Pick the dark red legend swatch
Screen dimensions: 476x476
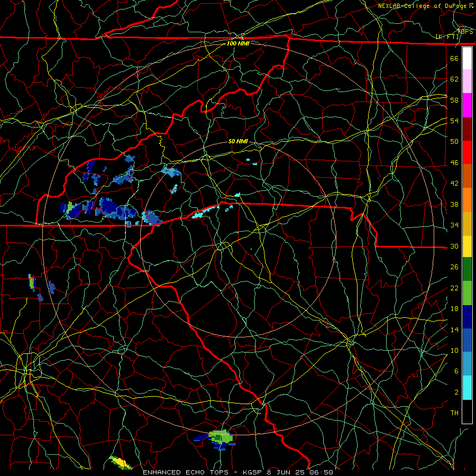tap(467, 129)
